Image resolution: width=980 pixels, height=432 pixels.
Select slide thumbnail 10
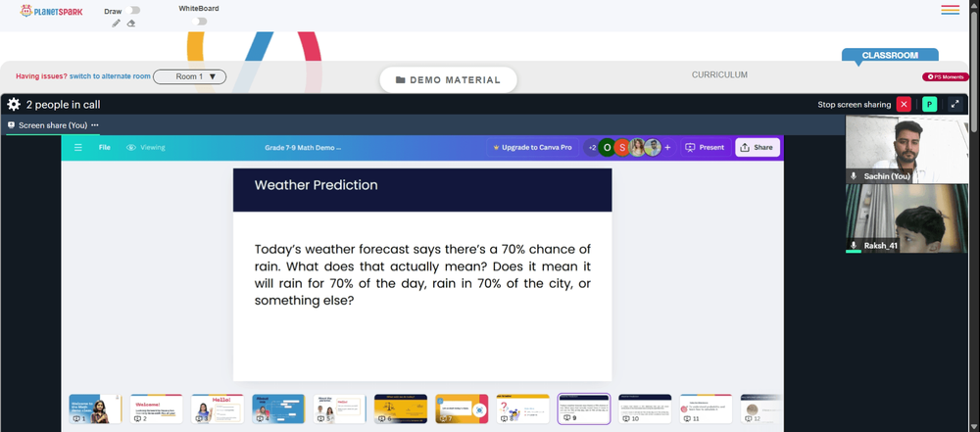(x=645, y=408)
